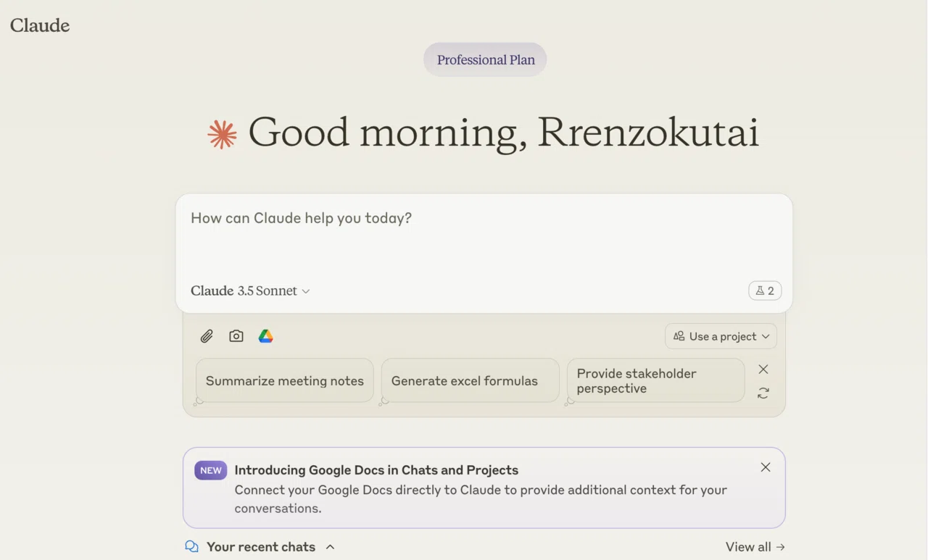Click the chat bubbles icon by recent chats
Screen dimensions: 928x560
click(191, 547)
